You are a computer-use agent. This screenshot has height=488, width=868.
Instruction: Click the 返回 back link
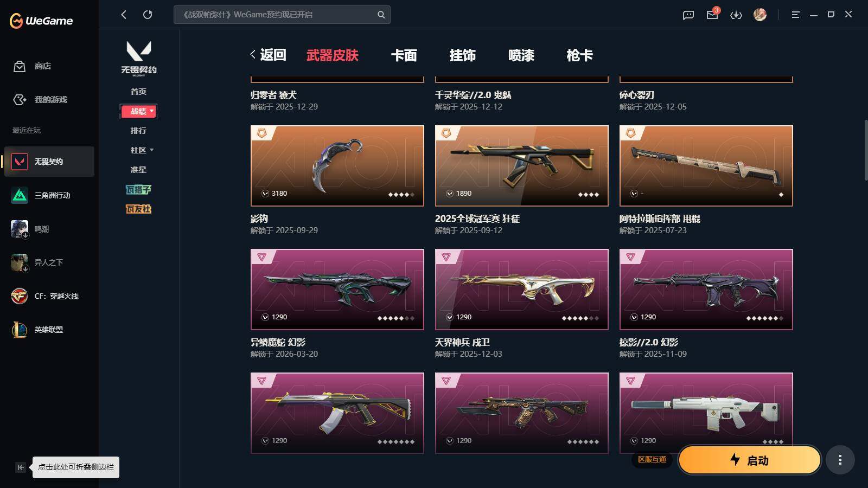(x=268, y=55)
